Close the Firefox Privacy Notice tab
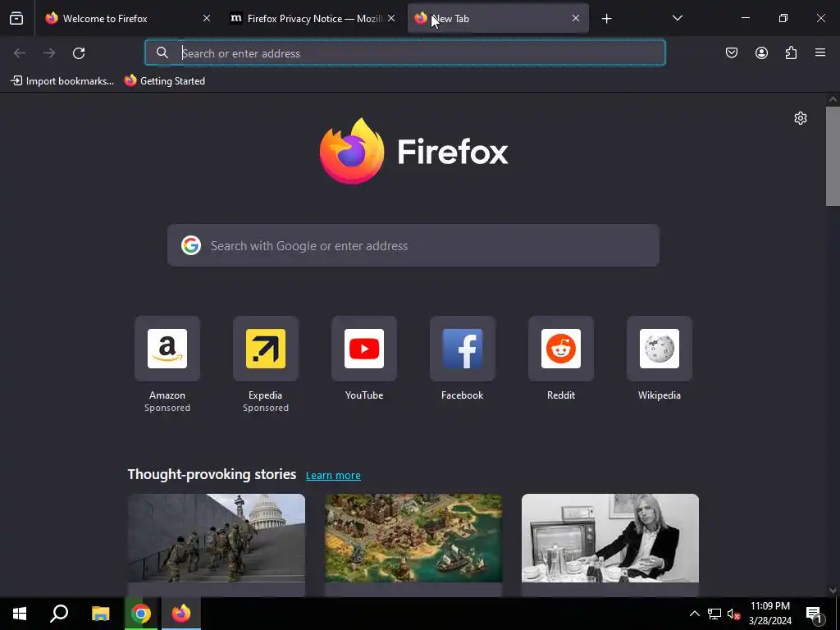Image resolution: width=840 pixels, height=630 pixels. point(391,18)
